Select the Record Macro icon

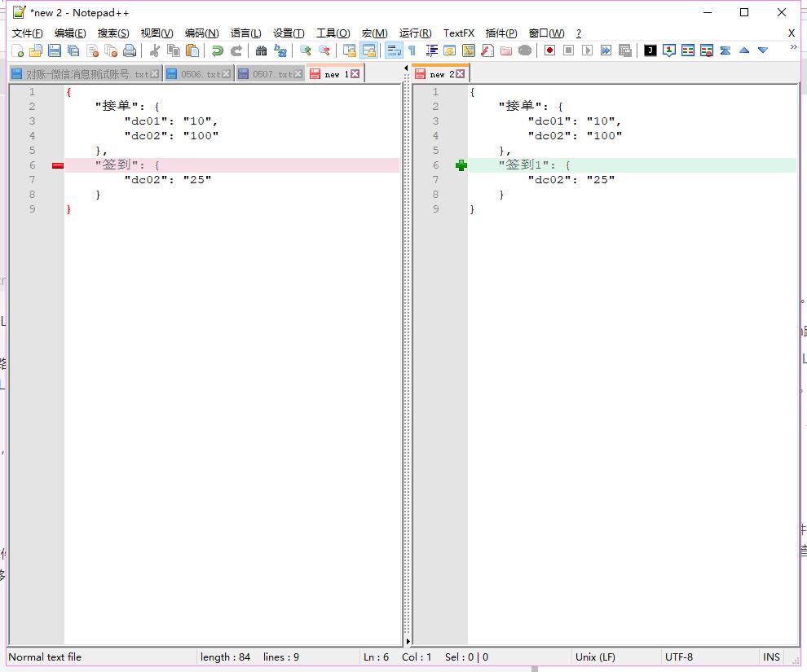tap(548, 51)
